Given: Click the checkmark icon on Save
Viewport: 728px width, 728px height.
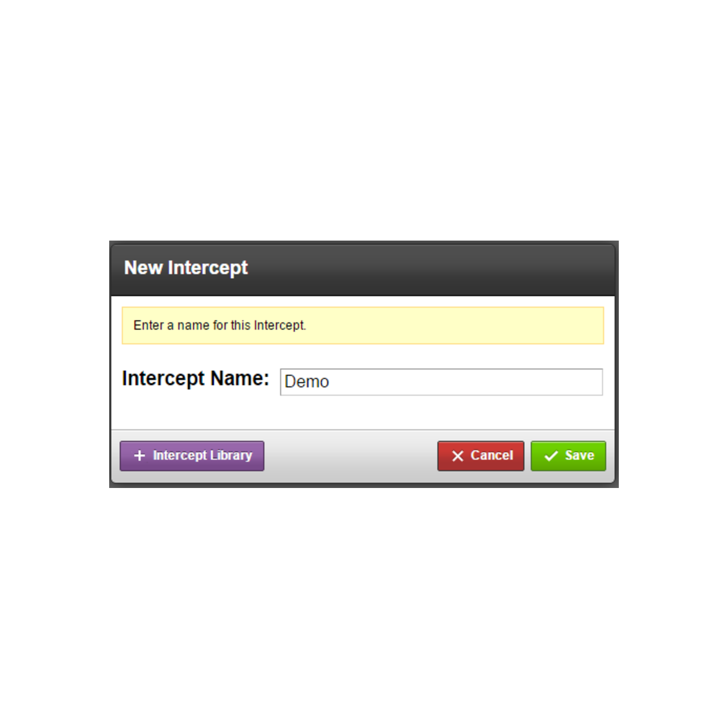Looking at the screenshot, I should [x=551, y=456].
